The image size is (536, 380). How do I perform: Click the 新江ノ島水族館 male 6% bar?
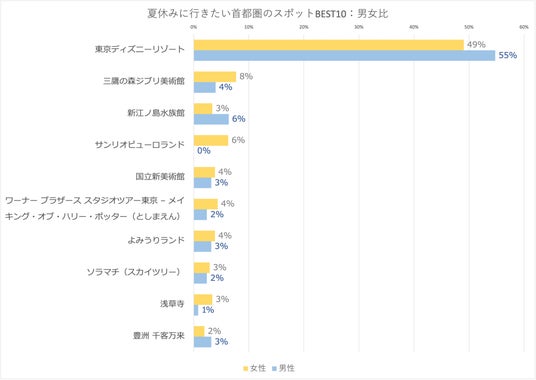[x=211, y=119]
